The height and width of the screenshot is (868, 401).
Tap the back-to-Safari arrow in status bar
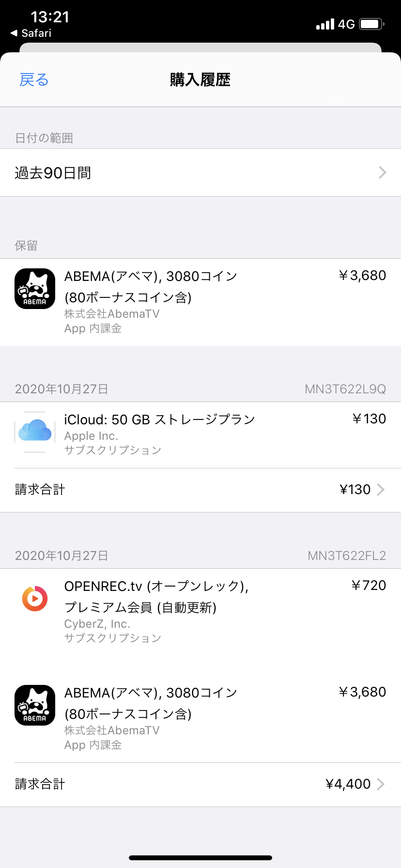(14, 33)
